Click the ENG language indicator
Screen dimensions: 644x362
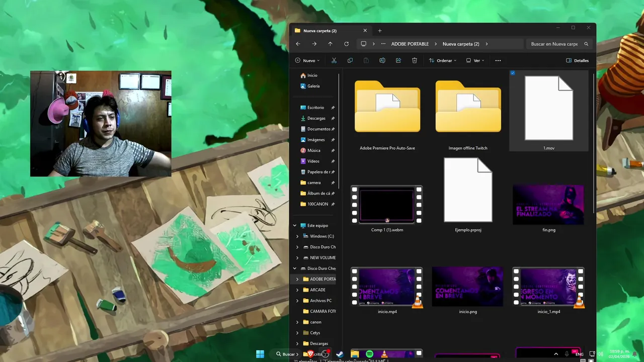coord(580,354)
